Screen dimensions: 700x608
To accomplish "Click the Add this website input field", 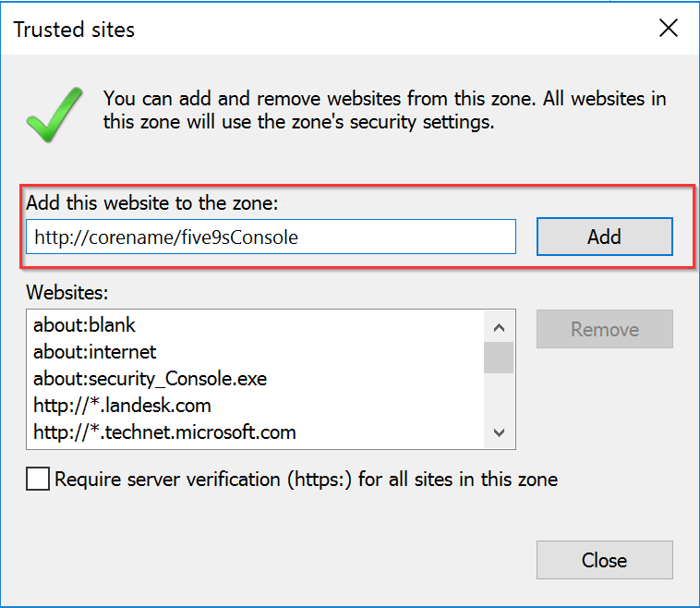I will (x=270, y=237).
